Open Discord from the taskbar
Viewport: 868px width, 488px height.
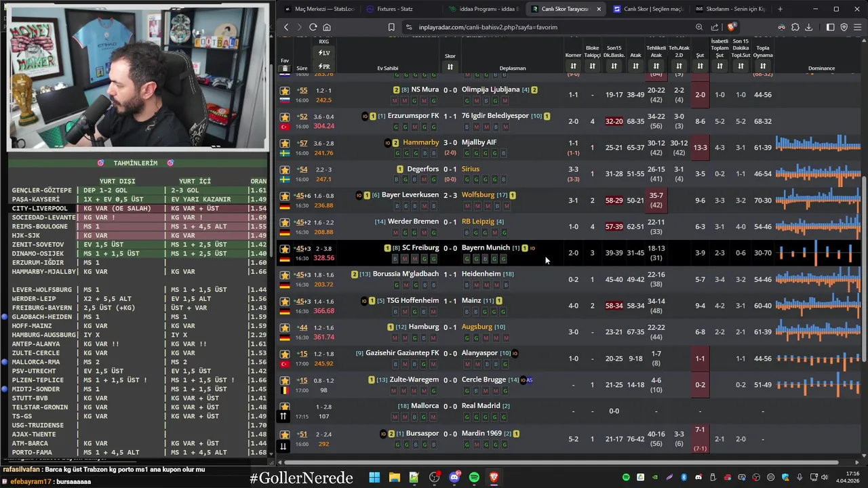coord(454,477)
